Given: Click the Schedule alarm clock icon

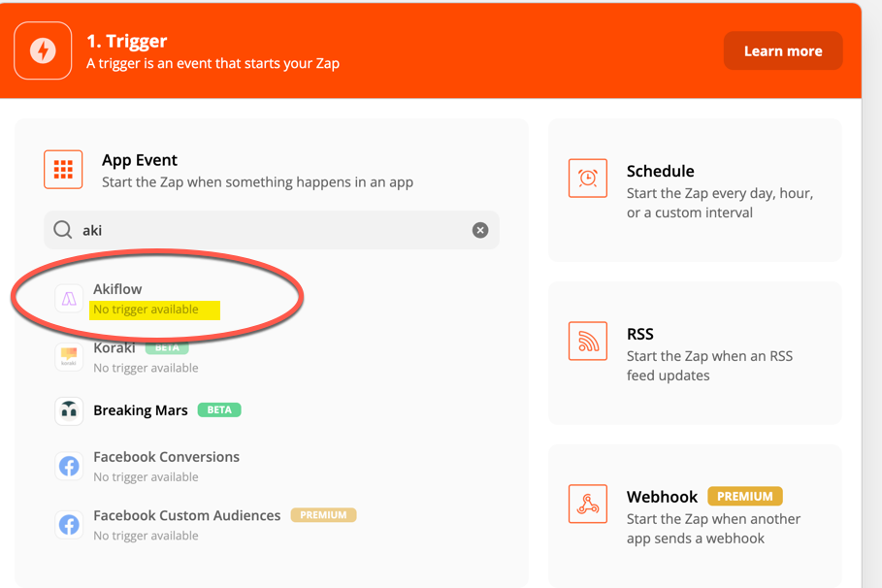Looking at the screenshot, I should pos(588,179).
